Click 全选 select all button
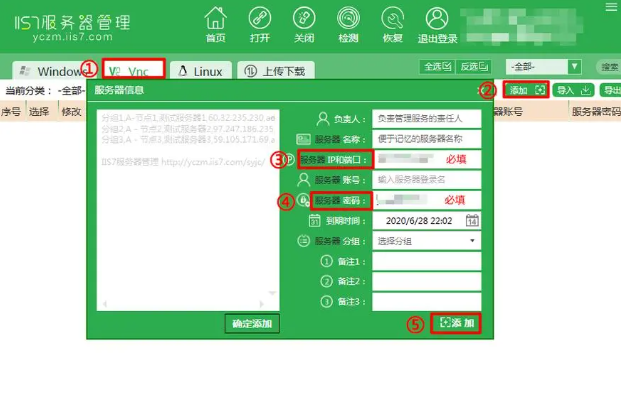 coord(437,67)
